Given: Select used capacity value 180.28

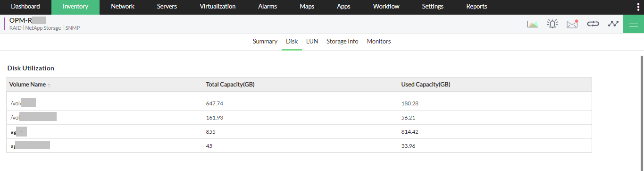Looking at the screenshot, I should (x=410, y=103).
